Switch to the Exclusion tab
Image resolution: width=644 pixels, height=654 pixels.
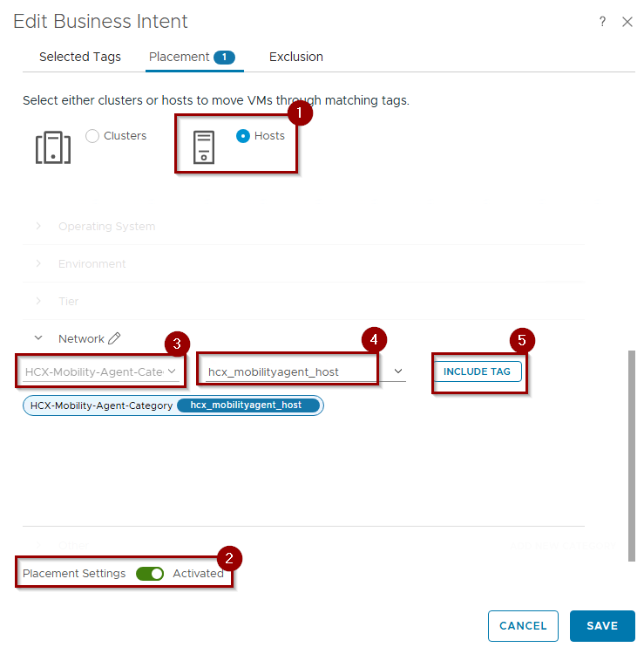tap(295, 57)
